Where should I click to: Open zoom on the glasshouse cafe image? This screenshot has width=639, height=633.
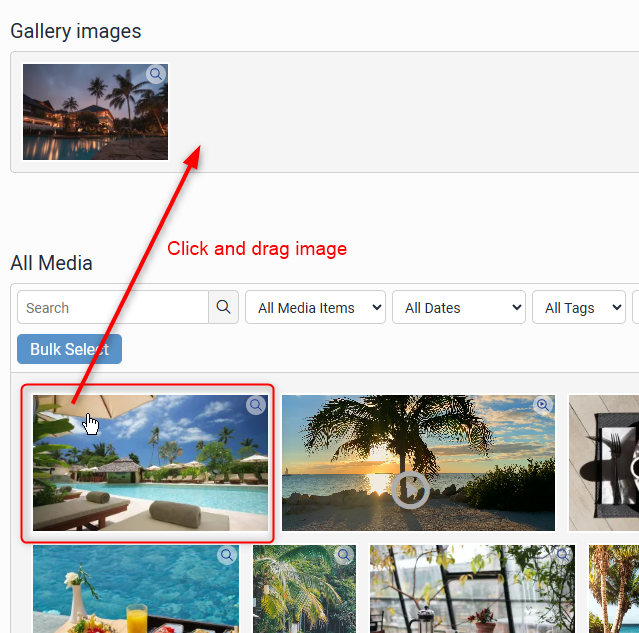[x=563, y=555]
